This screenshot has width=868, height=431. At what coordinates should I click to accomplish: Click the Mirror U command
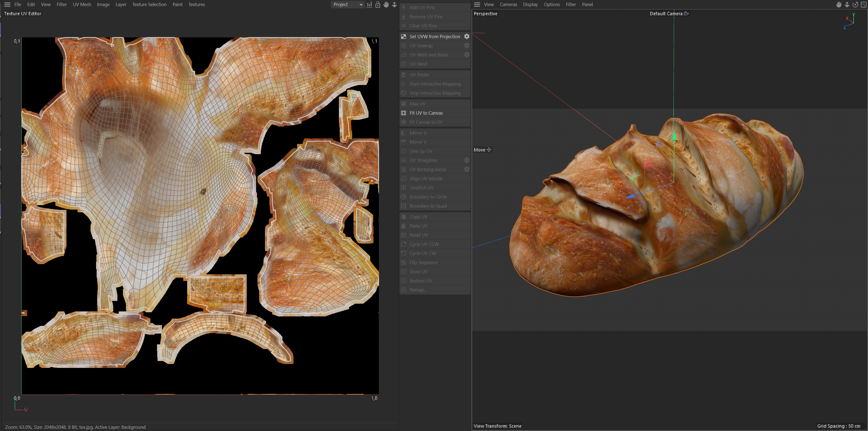[418, 133]
